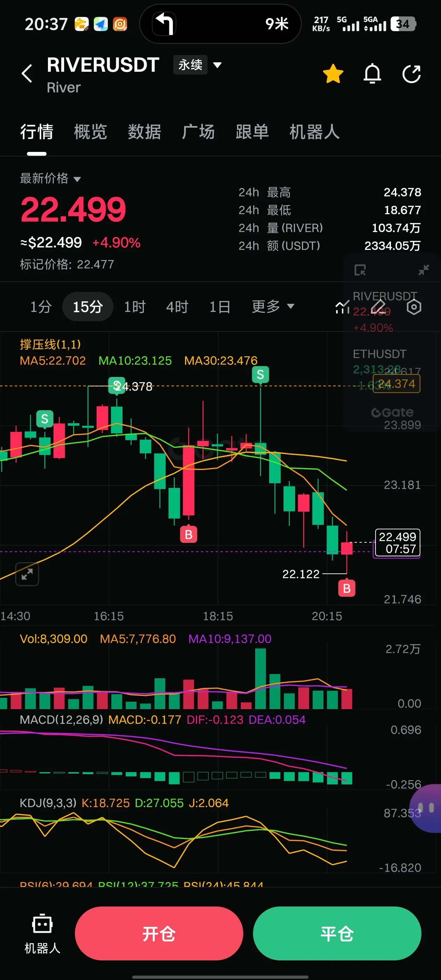Open the KDJ(9,3,3) indicator label
This screenshot has width=441, height=980.
pyautogui.click(x=48, y=803)
